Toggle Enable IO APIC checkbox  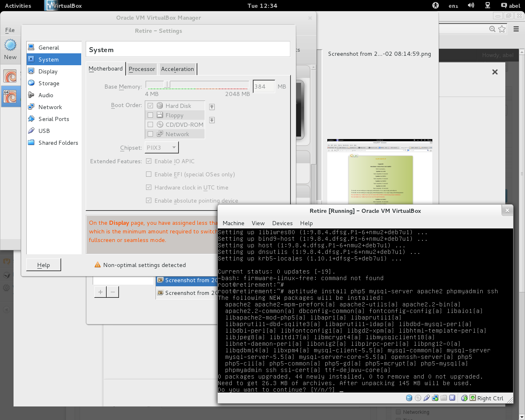point(149,161)
